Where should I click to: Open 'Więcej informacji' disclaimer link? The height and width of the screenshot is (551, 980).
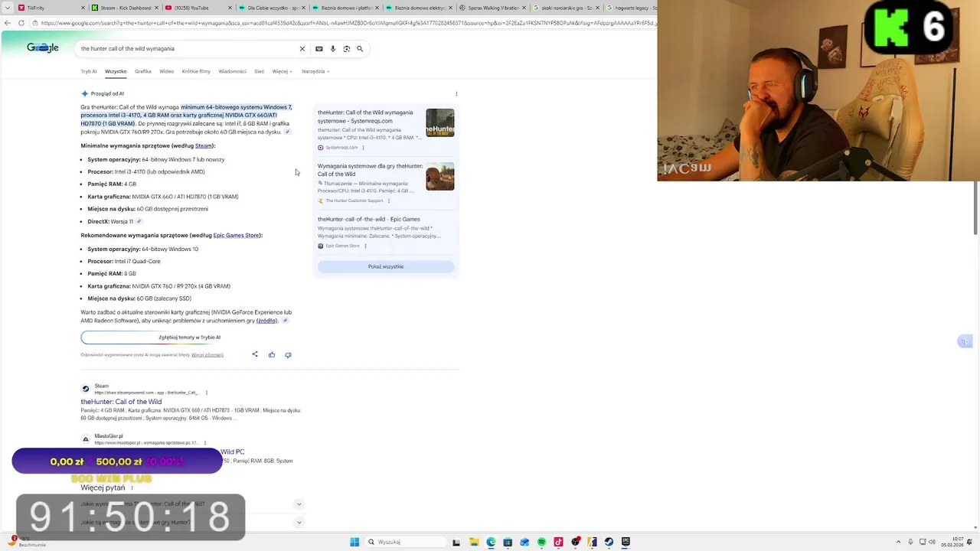click(x=207, y=355)
